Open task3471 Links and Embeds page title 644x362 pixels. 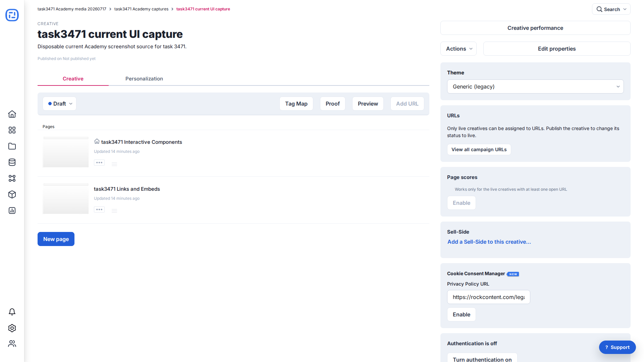point(127,189)
